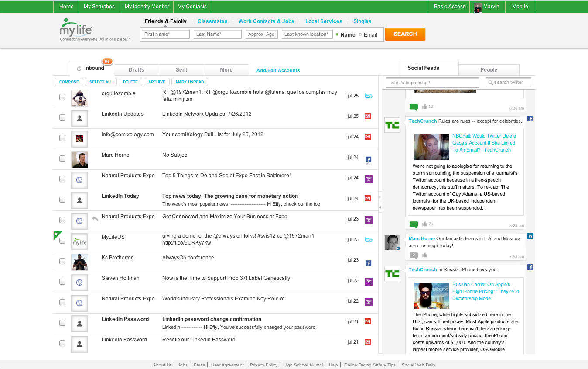Click the MARK UNREAD button

pos(190,82)
